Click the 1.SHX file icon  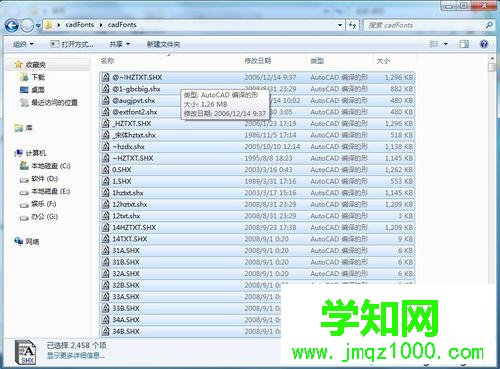click(106, 181)
